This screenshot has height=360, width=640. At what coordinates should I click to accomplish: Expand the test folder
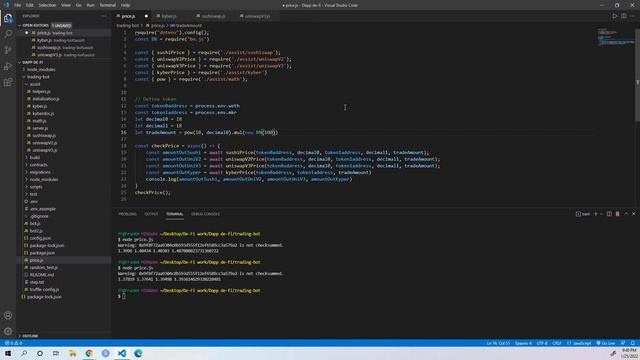(x=33, y=194)
